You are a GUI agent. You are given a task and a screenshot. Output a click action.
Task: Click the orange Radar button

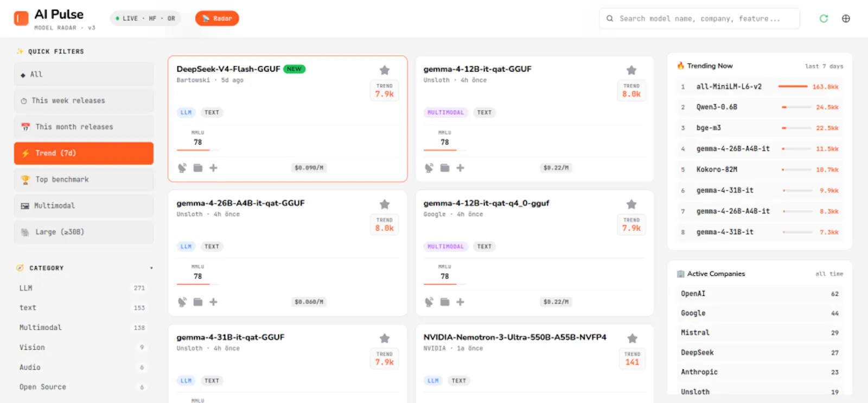[217, 18]
